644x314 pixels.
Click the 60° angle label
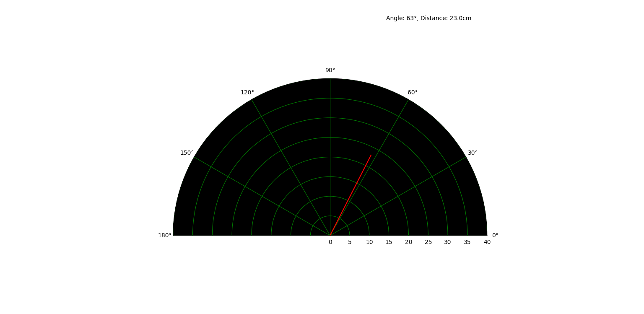pyautogui.click(x=413, y=93)
